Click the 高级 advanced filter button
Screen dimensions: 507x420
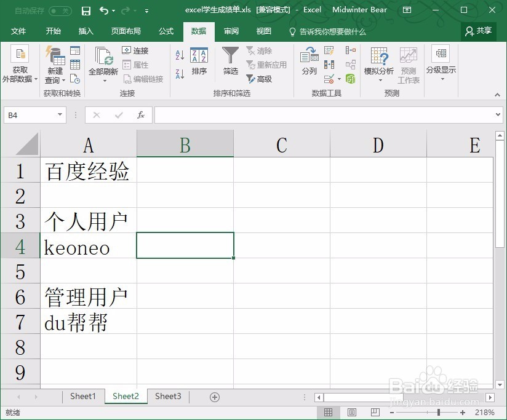click(x=259, y=79)
